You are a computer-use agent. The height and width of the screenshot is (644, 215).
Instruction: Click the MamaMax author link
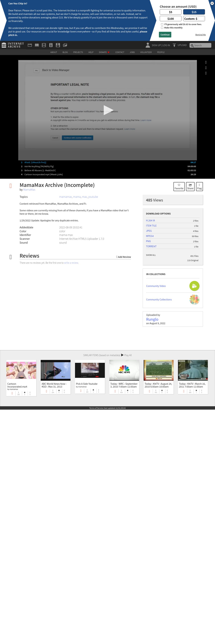click(29, 190)
